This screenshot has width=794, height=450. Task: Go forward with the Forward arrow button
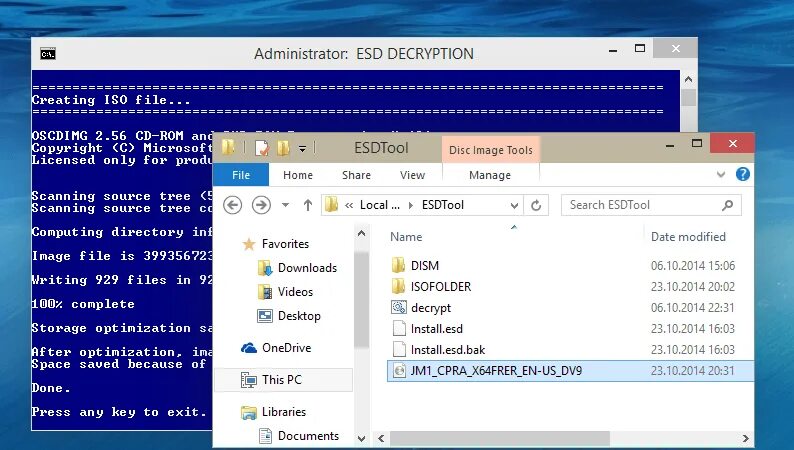click(x=261, y=205)
